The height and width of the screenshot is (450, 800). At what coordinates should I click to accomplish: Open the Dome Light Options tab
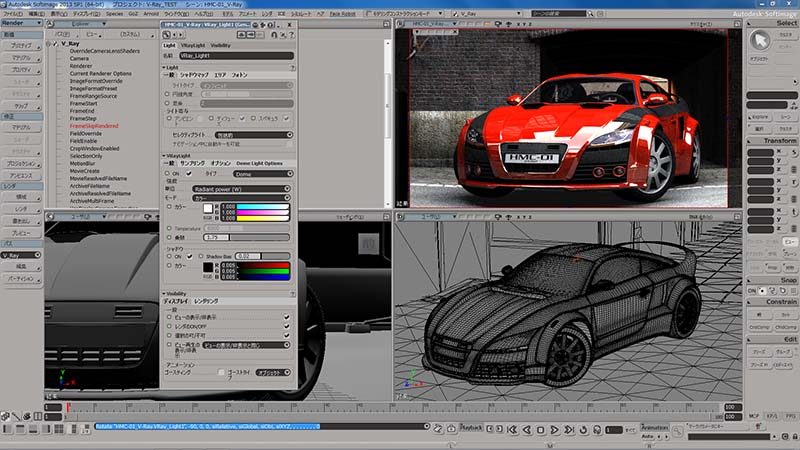pyautogui.click(x=259, y=163)
